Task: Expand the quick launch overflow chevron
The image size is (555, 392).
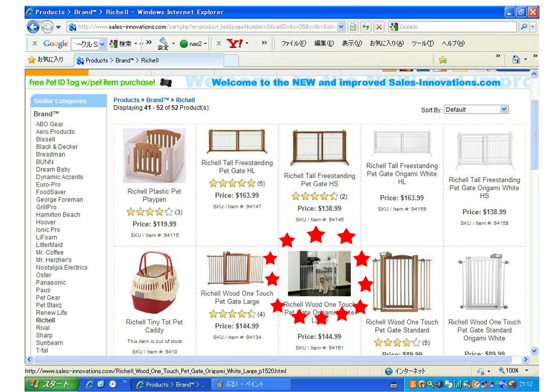Action: (x=125, y=382)
